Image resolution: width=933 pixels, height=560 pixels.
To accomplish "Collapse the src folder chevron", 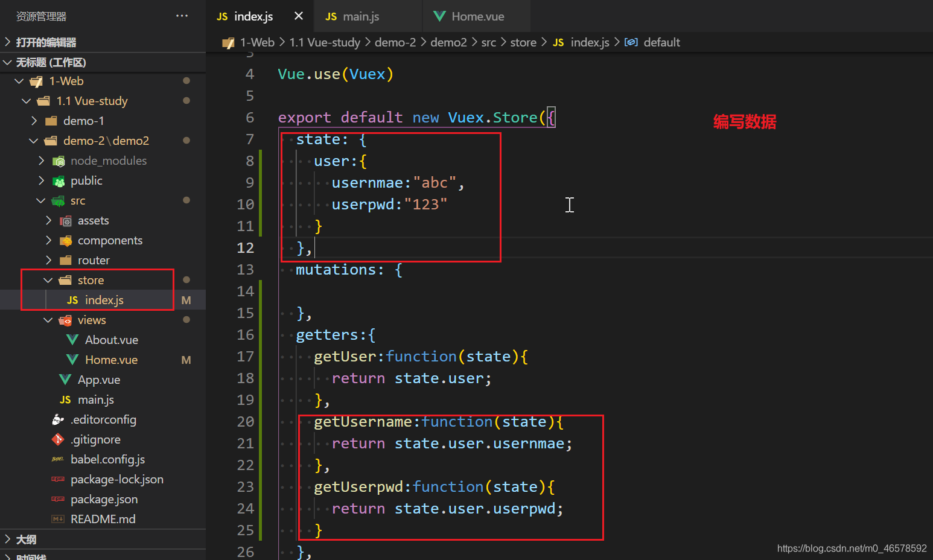I will pos(41,200).
